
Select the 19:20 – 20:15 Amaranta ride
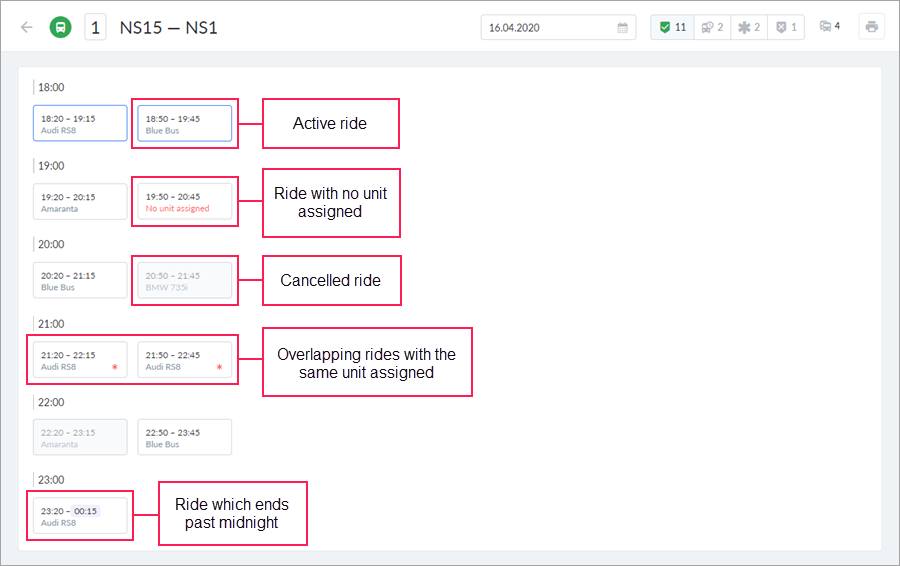pos(80,202)
